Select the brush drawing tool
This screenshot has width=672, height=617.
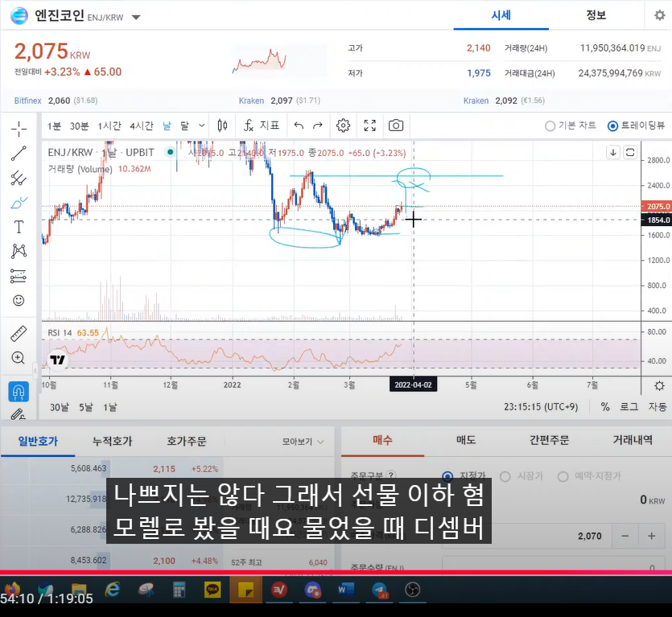click(19, 202)
